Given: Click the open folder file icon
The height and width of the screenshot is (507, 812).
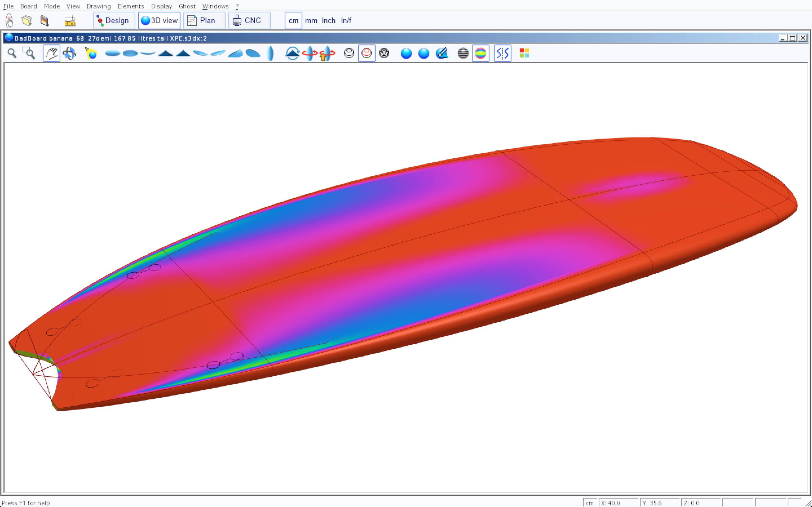Looking at the screenshot, I should coord(27,21).
